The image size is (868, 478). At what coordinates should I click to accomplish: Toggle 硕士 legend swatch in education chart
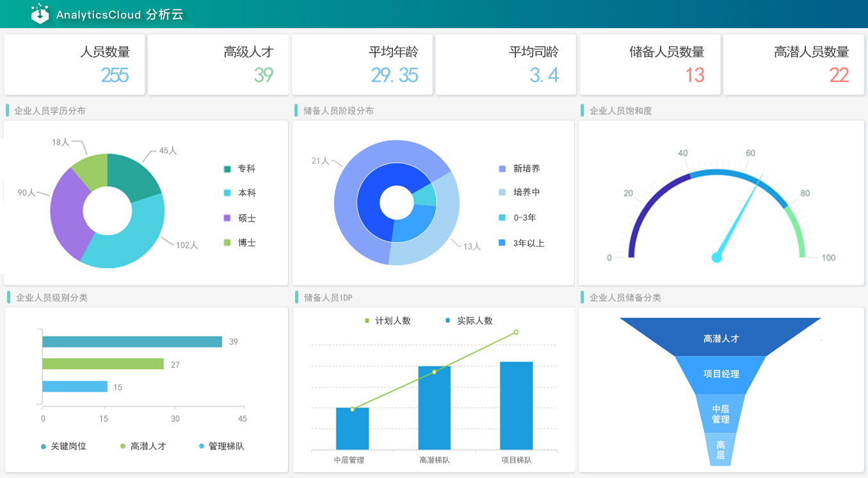[x=227, y=218]
